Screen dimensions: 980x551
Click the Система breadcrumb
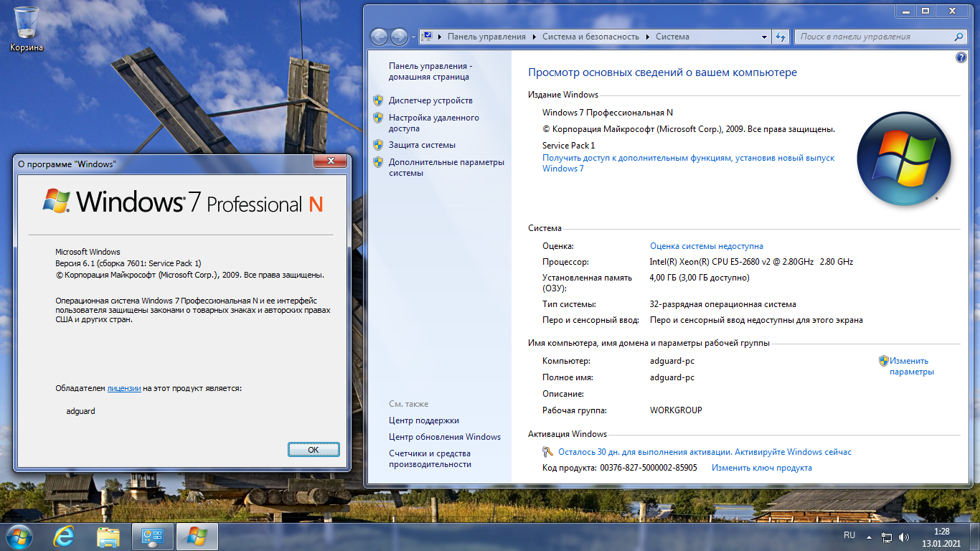tap(672, 37)
